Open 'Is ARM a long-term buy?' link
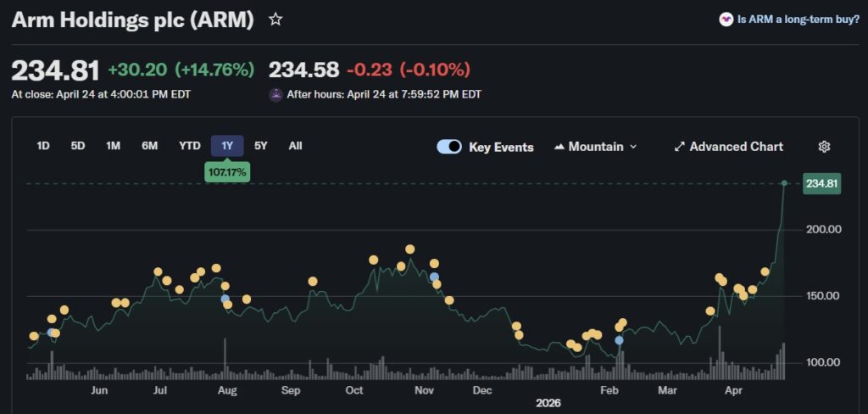The image size is (868, 414). click(x=798, y=20)
